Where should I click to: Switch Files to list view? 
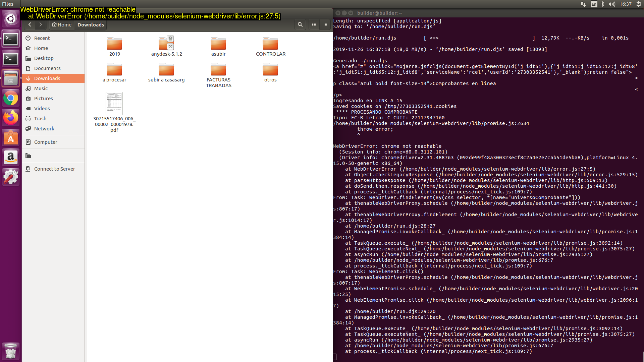[x=314, y=24]
